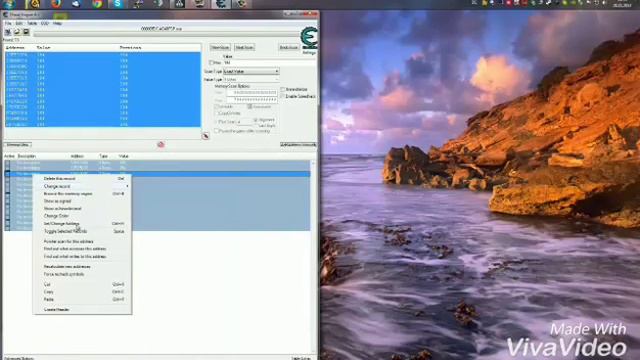The height and width of the screenshot is (360, 640).
Task: Toggle the Fast Scan checkbox
Action: (217, 122)
